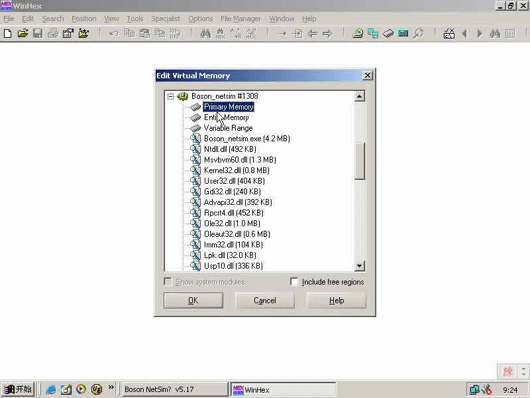
Task: Select the Primary Memory tree item
Action: (x=228, y=107)
